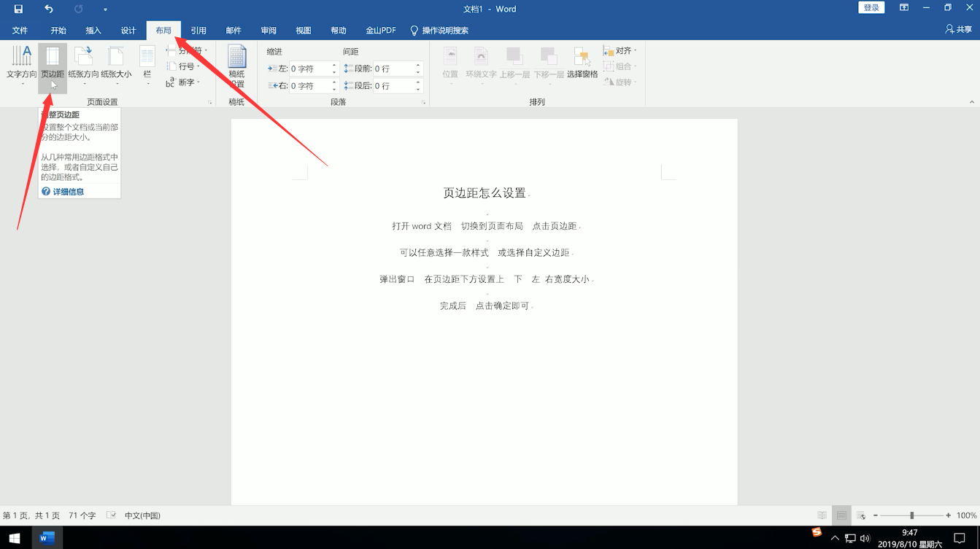Click the 71 个字 word count status

pos(82,515)
